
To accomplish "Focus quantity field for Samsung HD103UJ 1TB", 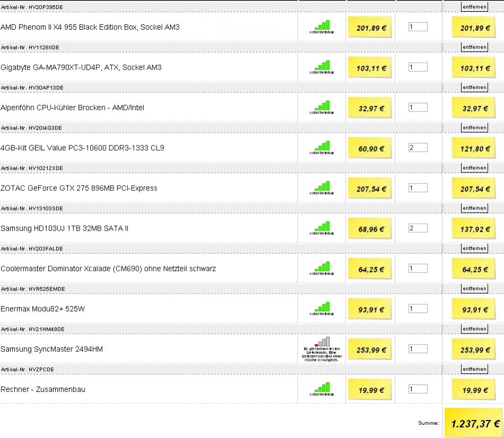I will [x=418, y=228].
